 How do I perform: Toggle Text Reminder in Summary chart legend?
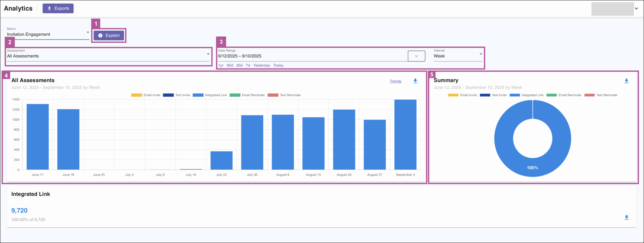coord(601,95)
